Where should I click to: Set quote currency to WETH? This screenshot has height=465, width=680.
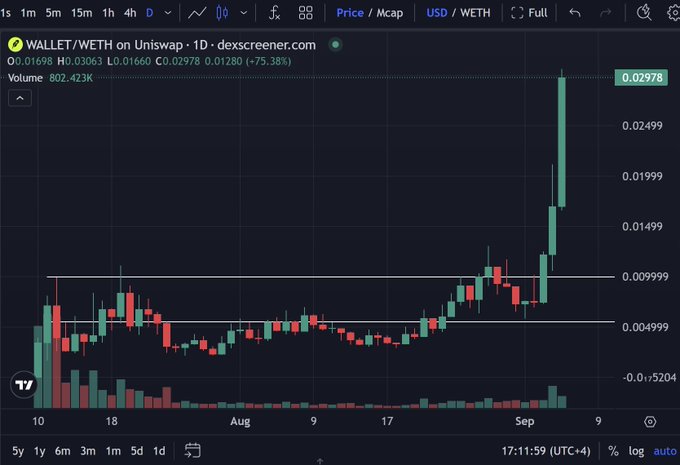475,13
